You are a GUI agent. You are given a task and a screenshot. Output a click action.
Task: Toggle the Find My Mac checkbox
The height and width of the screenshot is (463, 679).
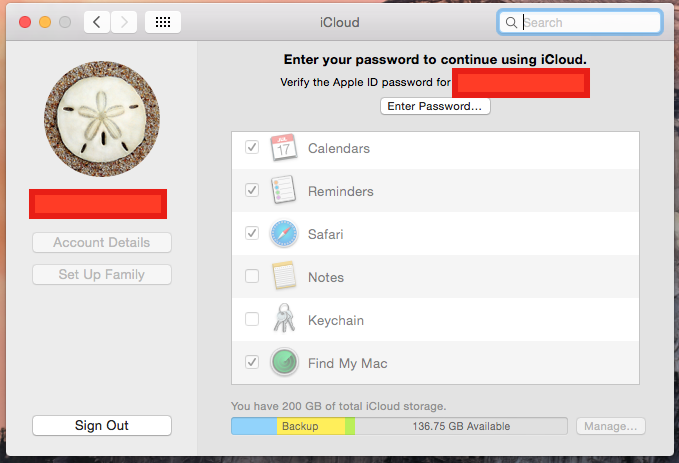(x=252, y=362)
